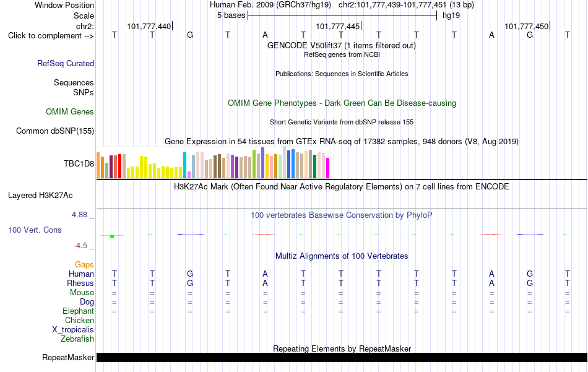Image resolution: width=588 pixels, height=372 pixels.
Task: Select the Mouse species label
Action: coord(82,293)
